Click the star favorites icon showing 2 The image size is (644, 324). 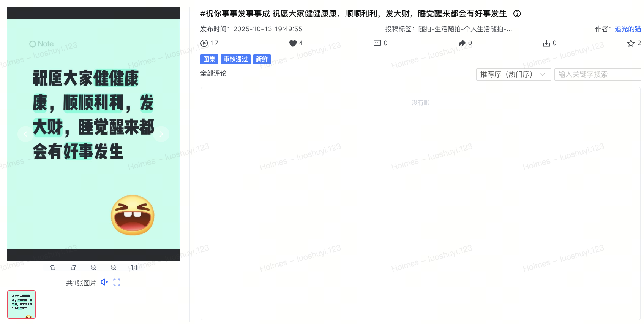631,43
